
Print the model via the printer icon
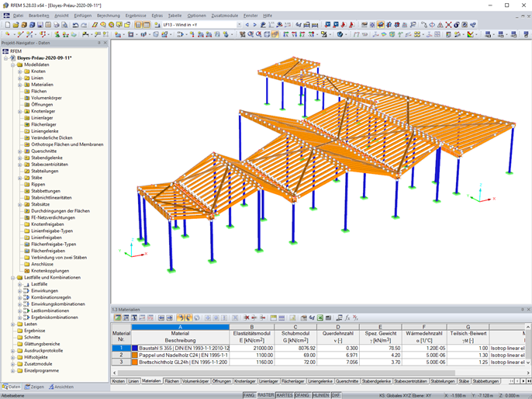click(x=57, y=25)
